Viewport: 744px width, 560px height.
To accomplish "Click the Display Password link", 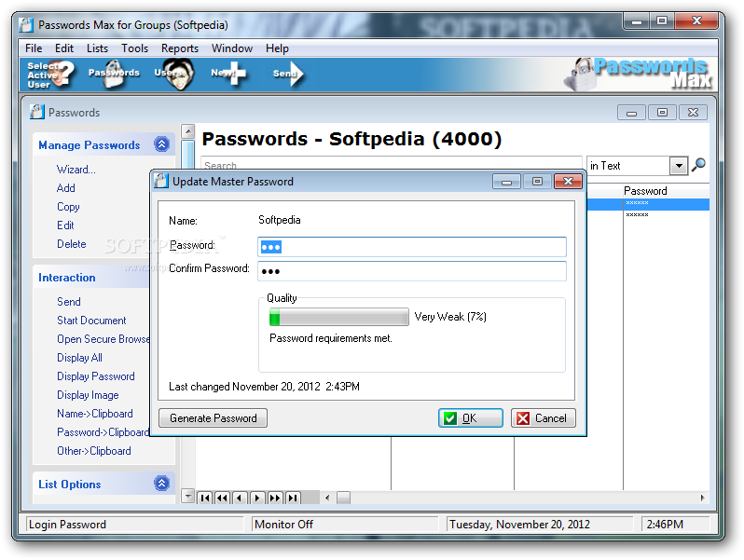I will pos(96,376).
